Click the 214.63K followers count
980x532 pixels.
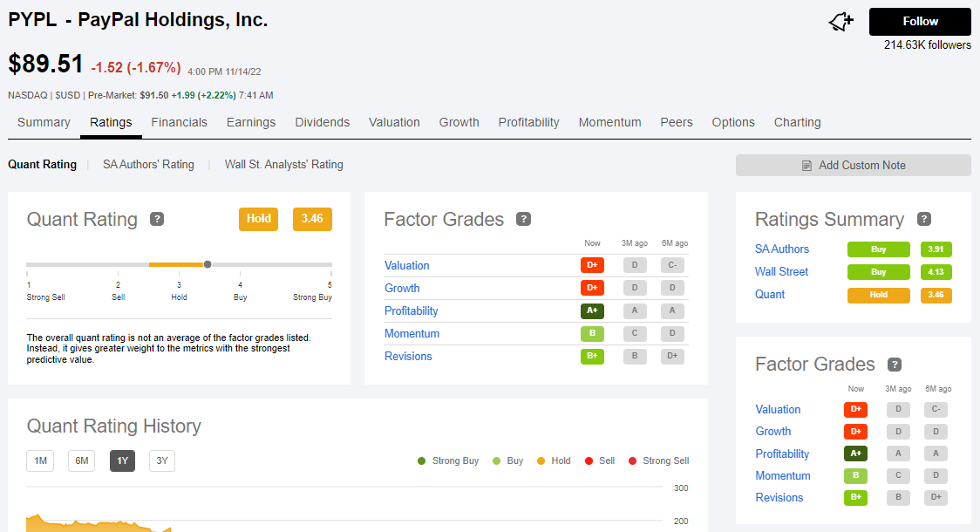(x=928, y=45)
